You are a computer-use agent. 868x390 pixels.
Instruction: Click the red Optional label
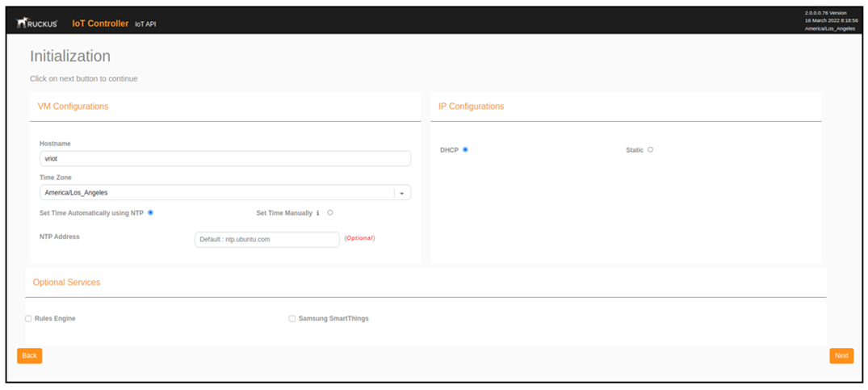pyautogui.click(x=360, y=238)
